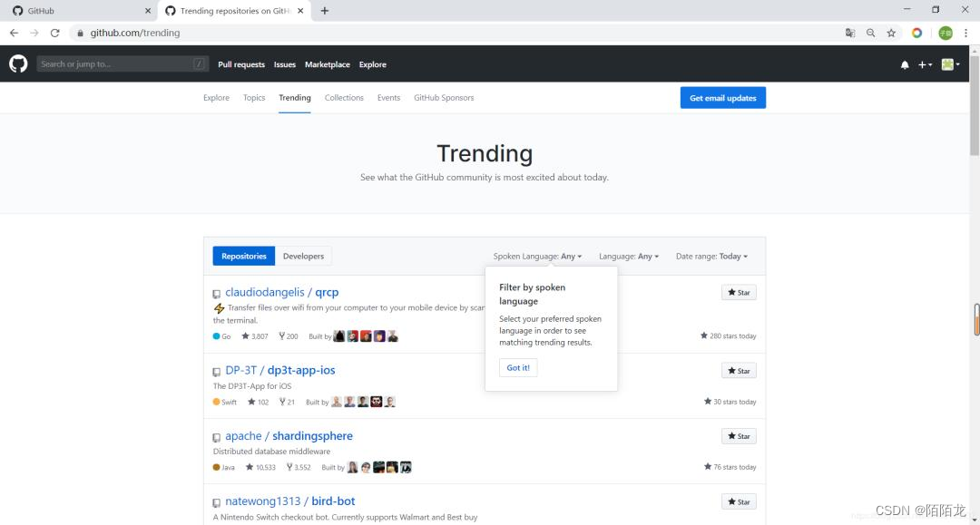Click the 200 forks count for qrcp
Image resolution: width=980 pixels, height=525 pixels.
(x=289, y=335)
